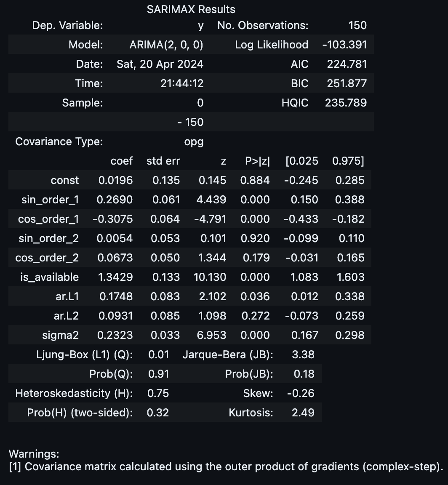Select the ARIMA(2, 0, 0) model value
The width and height of the screenshot is (448, 485).
tap(166, 45)
